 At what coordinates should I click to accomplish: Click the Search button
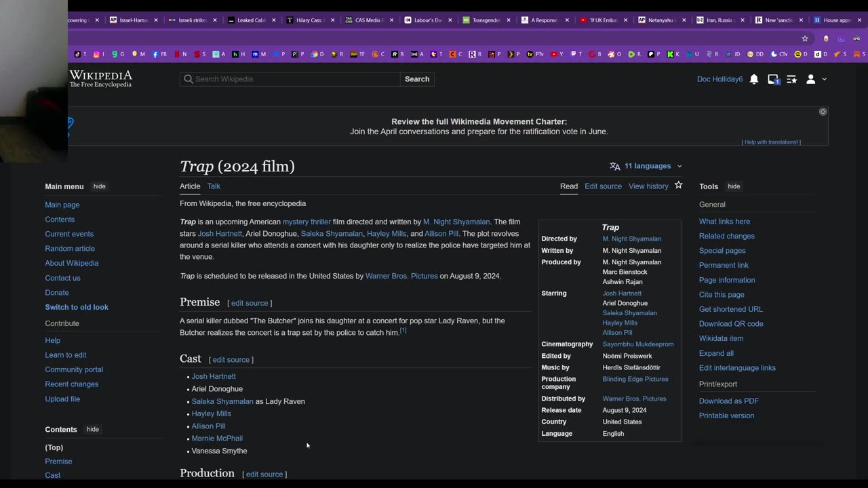pos(417,79)
